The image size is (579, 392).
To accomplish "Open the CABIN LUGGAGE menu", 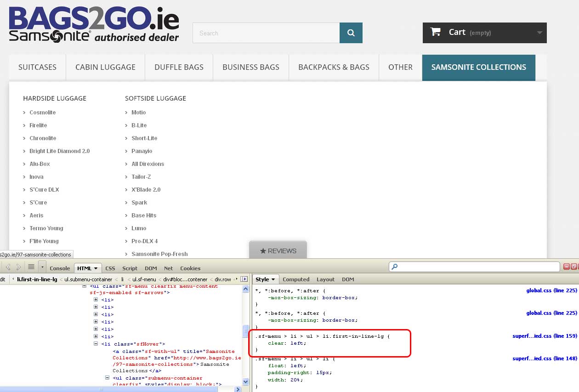I will click(x=105, y=67).
